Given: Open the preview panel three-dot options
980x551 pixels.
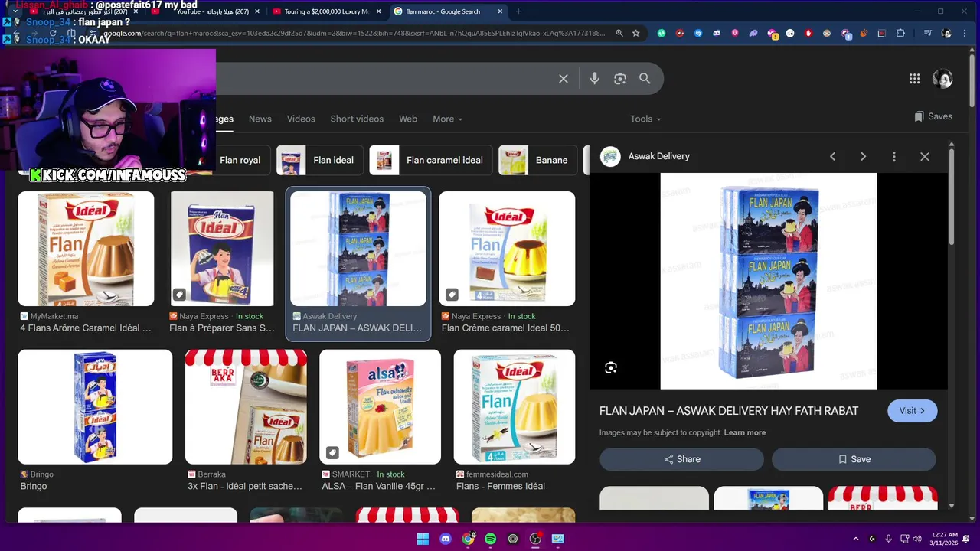Looking at the screenshot, I should (x=893, y=156).
